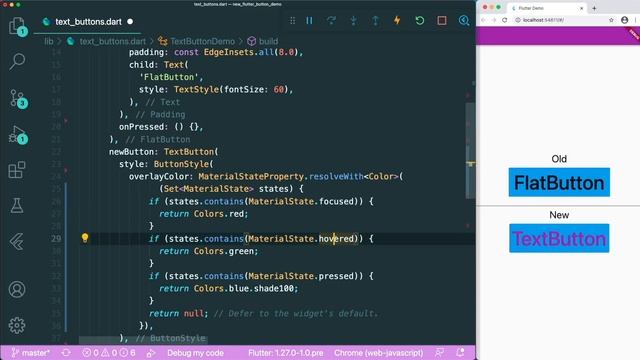Open notifications bell in status bar

460,353
